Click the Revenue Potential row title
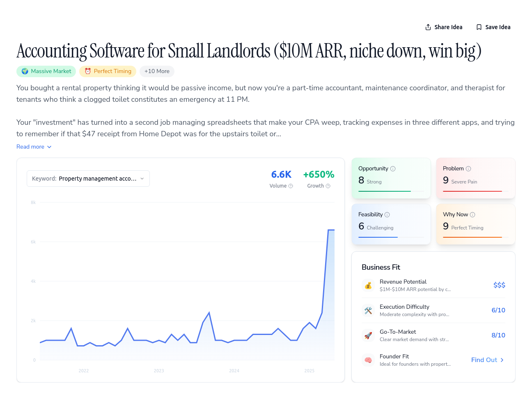Viewport: 532px width, 399px height. (x=403, y=282)
